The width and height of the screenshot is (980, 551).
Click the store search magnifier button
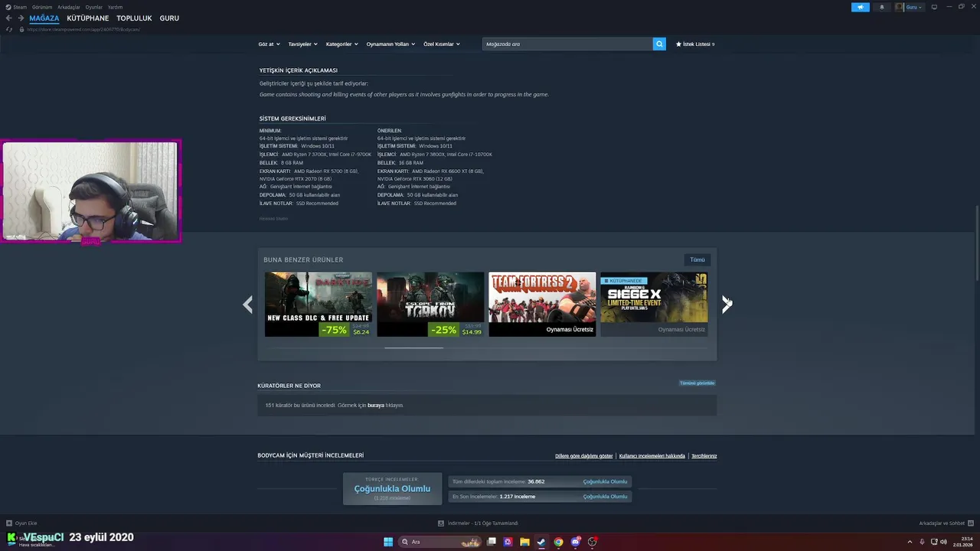[659, 44]
